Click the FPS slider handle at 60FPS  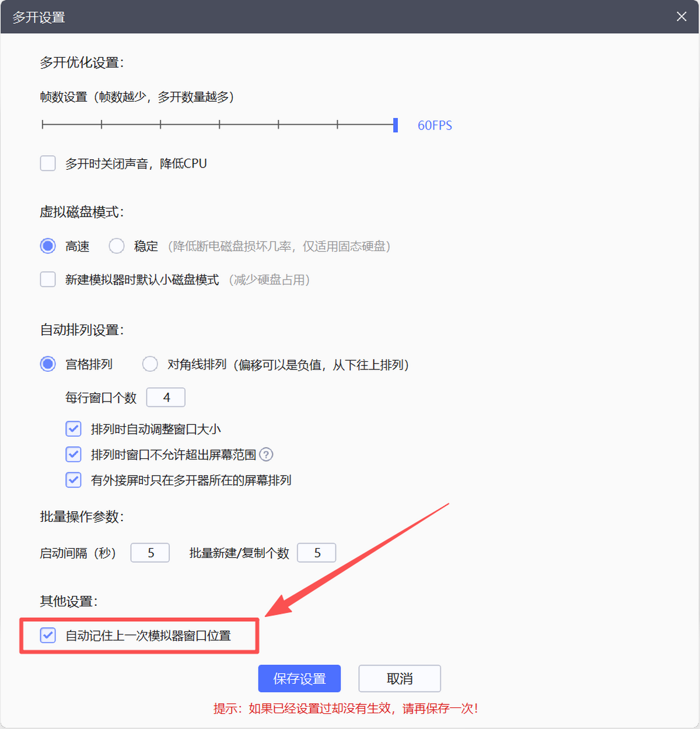coord(395,125)
